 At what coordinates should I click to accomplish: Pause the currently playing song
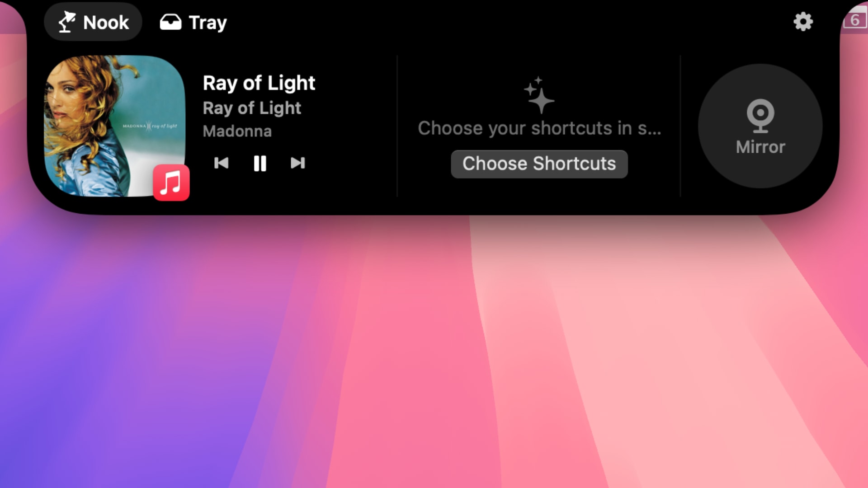pyautogui.click(x=259, y=163)
